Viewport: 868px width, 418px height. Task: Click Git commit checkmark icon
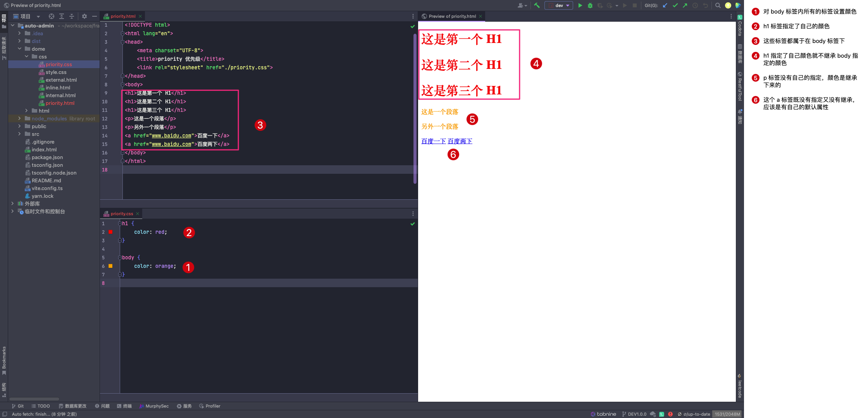tap(675, 5)
